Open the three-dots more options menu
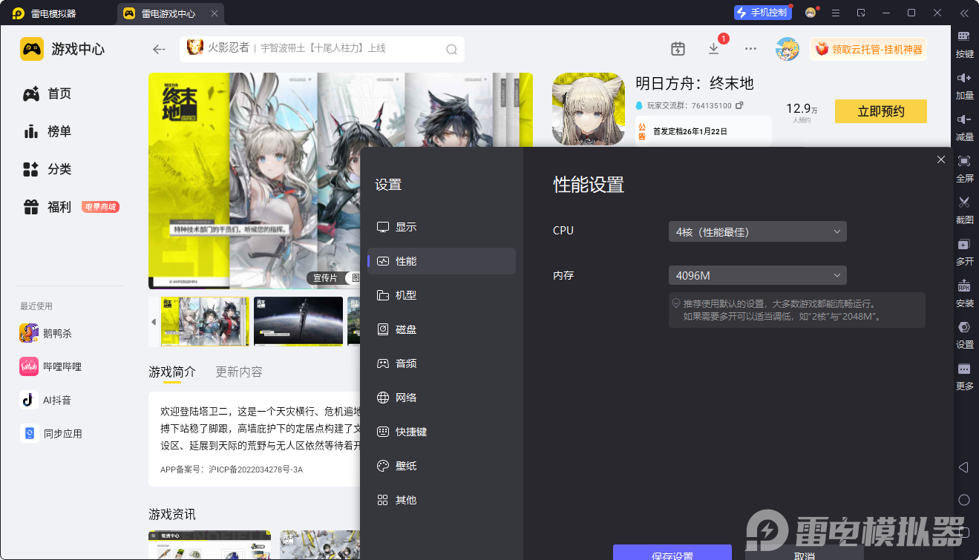Screen dimensions: 979x560 pos(750,49)
